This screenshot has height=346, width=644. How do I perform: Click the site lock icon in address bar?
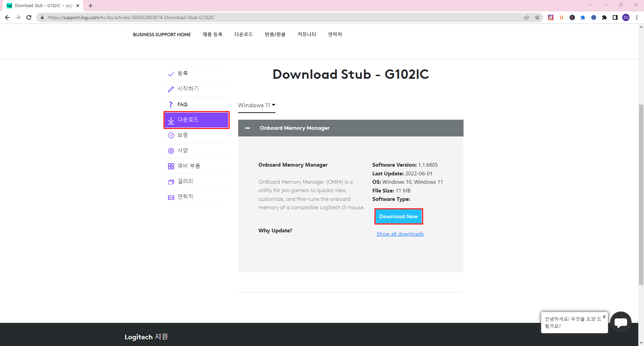[42, 17]
